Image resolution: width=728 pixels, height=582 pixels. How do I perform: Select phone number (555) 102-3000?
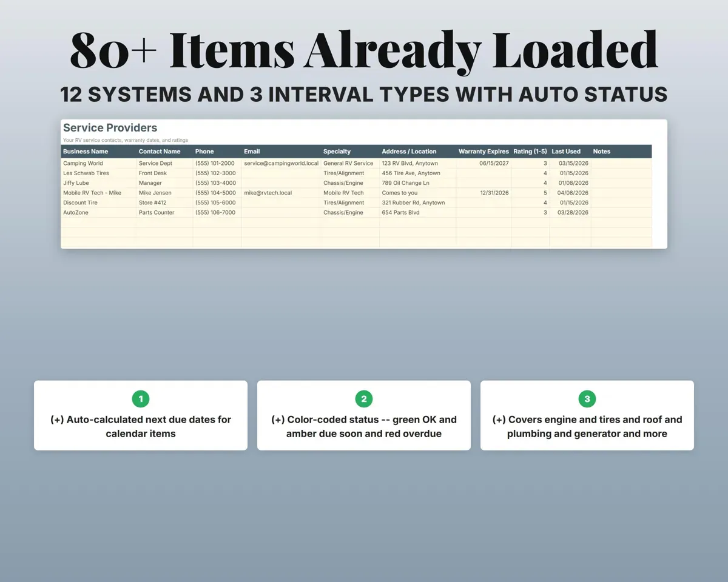pyautogui.click(x=217, y=173)
